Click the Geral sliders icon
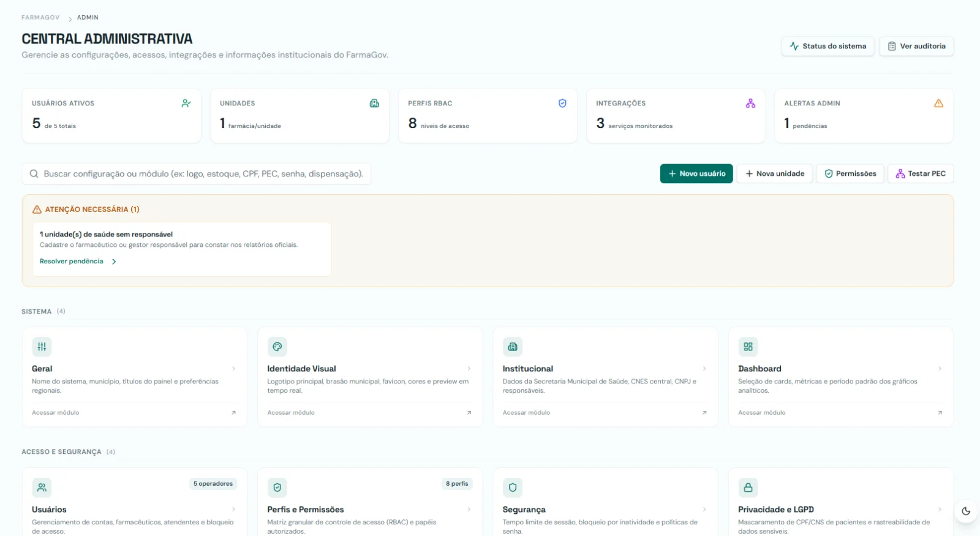 click(42, 347)
